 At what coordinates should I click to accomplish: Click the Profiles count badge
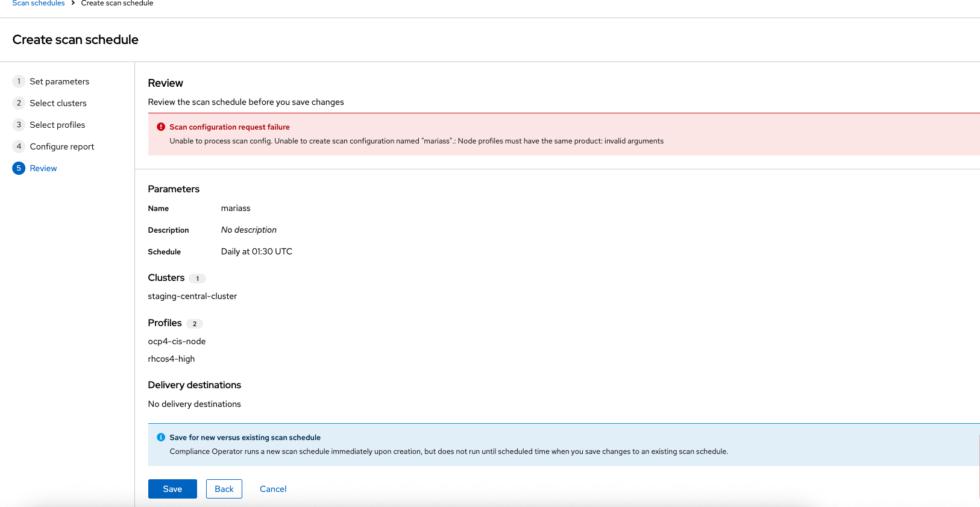[194, 324]
